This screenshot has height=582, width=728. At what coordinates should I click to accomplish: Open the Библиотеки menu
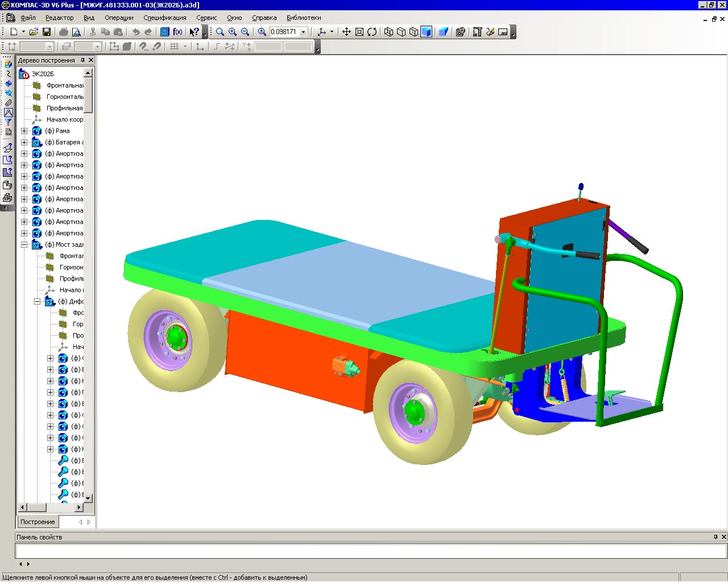304,18
